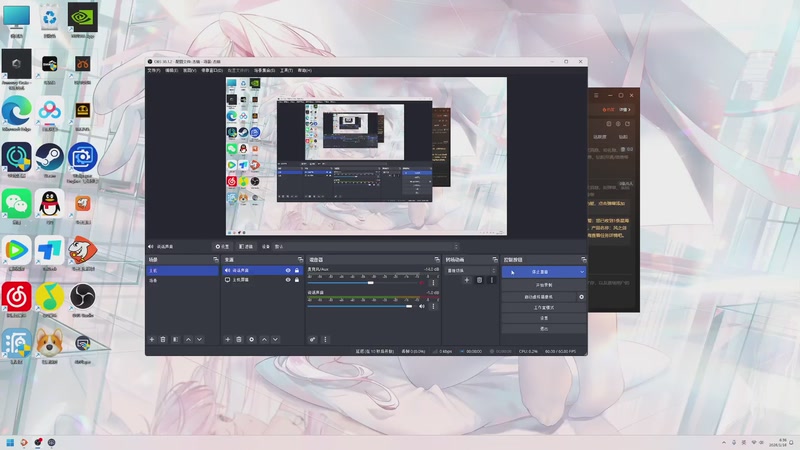
Task: Remove selected source using Sources trash icon
Action: [x=239, y=339]
